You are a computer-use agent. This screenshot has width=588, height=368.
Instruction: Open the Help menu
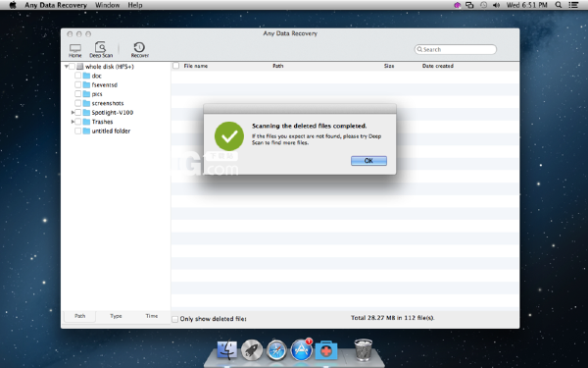[135, 5]
